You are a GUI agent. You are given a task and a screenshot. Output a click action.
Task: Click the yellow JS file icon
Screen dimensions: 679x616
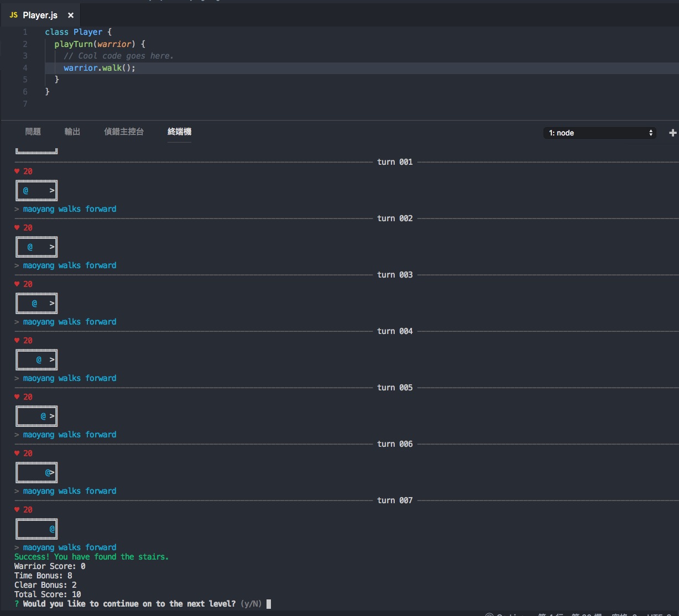pyautogui.click(x=13, y=15)
